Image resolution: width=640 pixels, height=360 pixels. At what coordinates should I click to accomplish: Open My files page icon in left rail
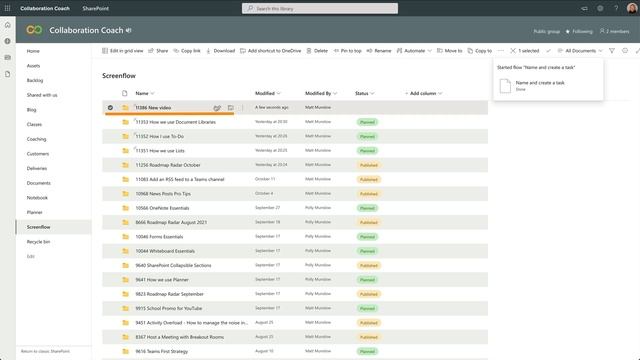click(7, 74)
